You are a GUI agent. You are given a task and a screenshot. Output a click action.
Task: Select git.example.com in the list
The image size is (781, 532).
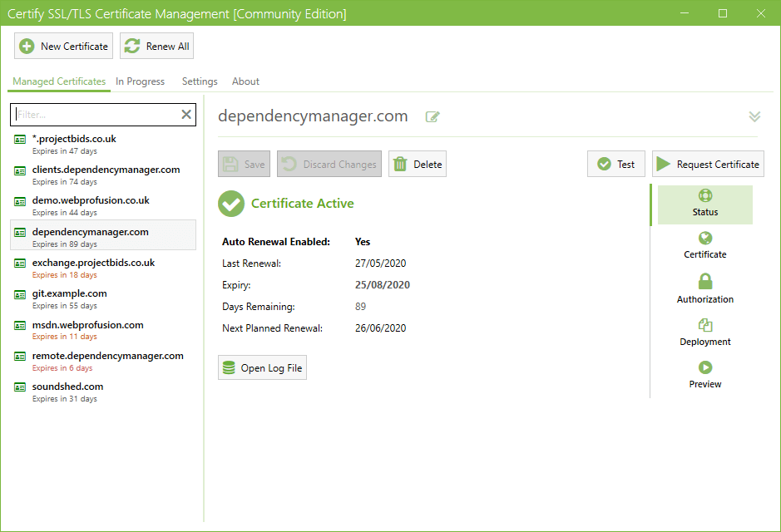103,299
